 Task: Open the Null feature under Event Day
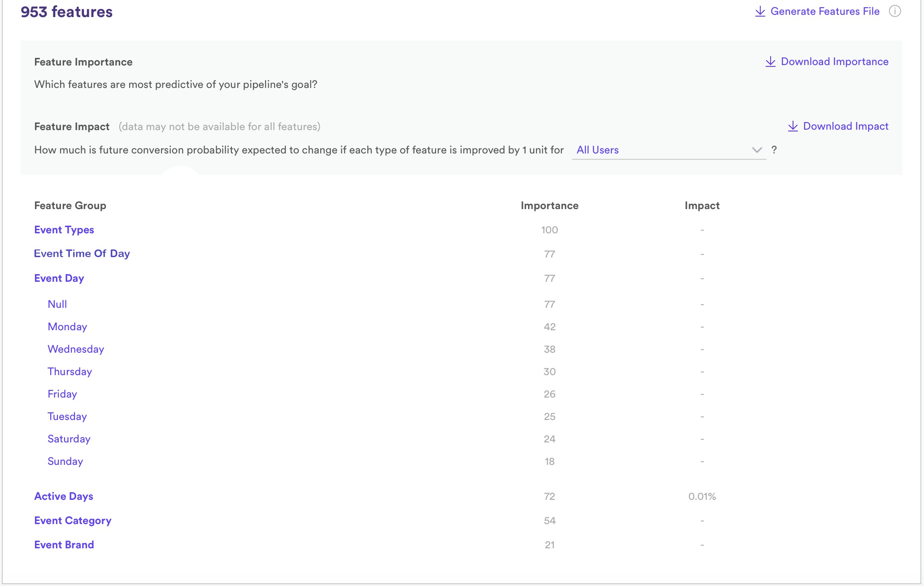[57, 304]
